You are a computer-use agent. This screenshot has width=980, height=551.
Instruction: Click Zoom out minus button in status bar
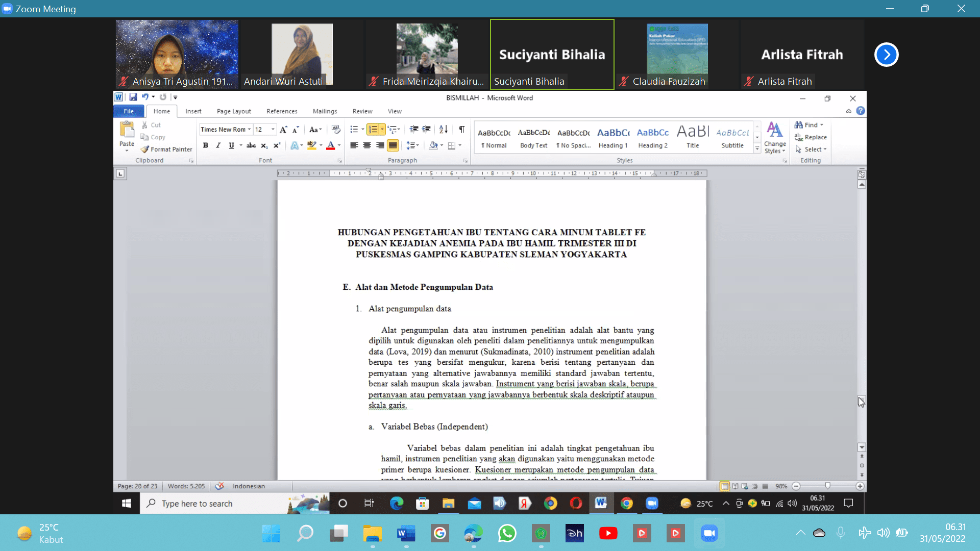796,486
